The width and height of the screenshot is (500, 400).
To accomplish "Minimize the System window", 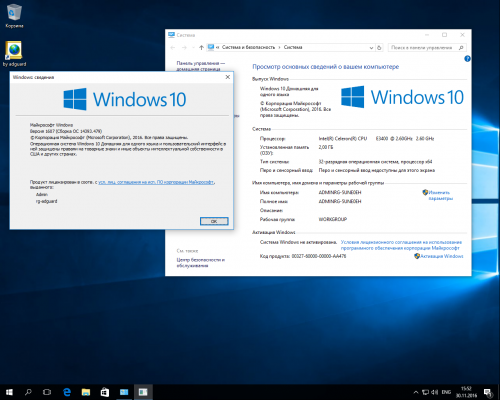I will click(427, 35).
